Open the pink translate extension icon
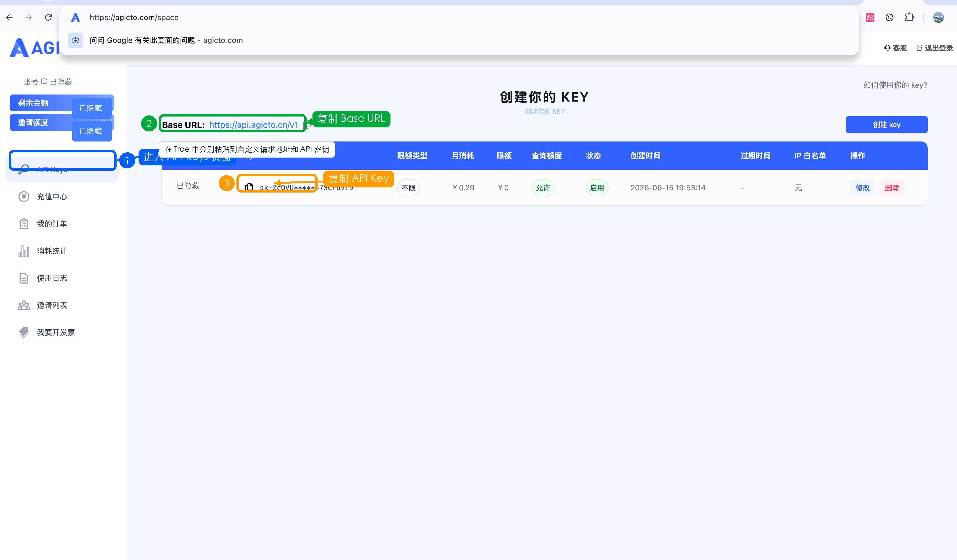The height and width of the screenshot is (560, 957). pos(870,17)
